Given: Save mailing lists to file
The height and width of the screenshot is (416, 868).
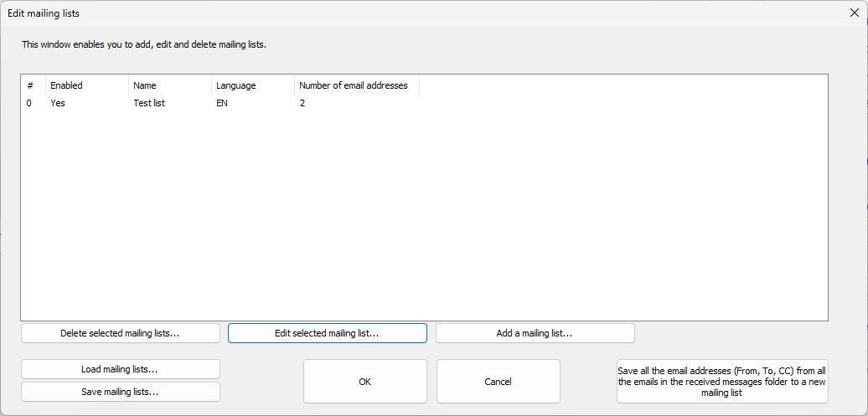Looking at the screenshot, I should (x=120, y=392).
